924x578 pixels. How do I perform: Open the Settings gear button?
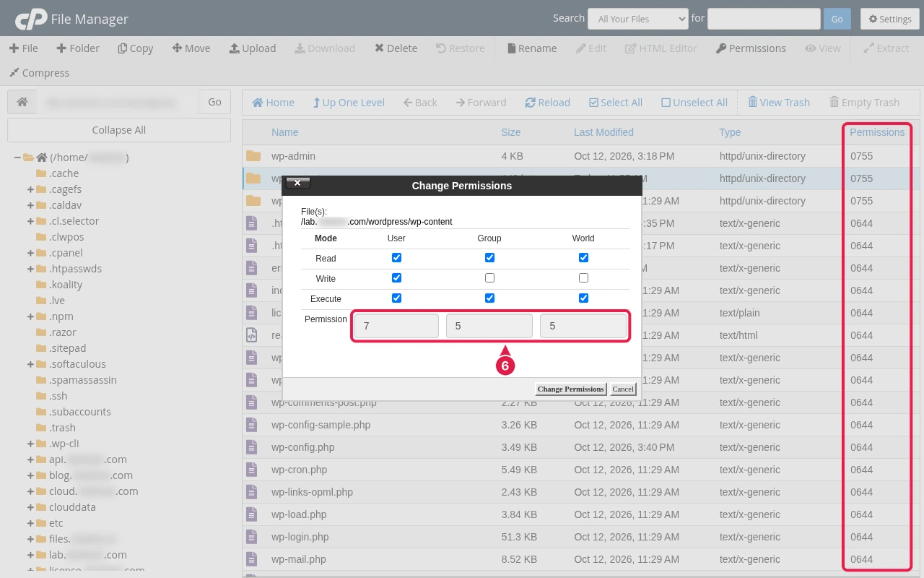[x=890, y=19]
